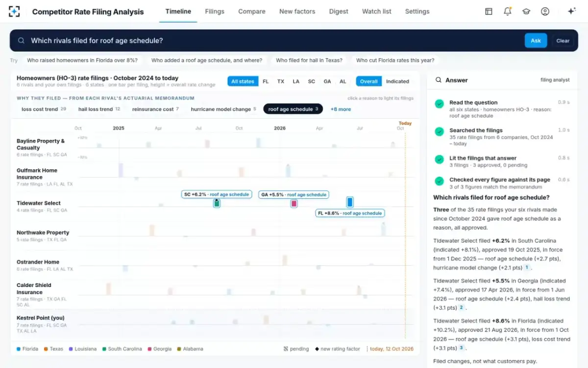Try 'Who cut Florida rates this year?'
Screen dimensions: 588x368
(395, 60)
